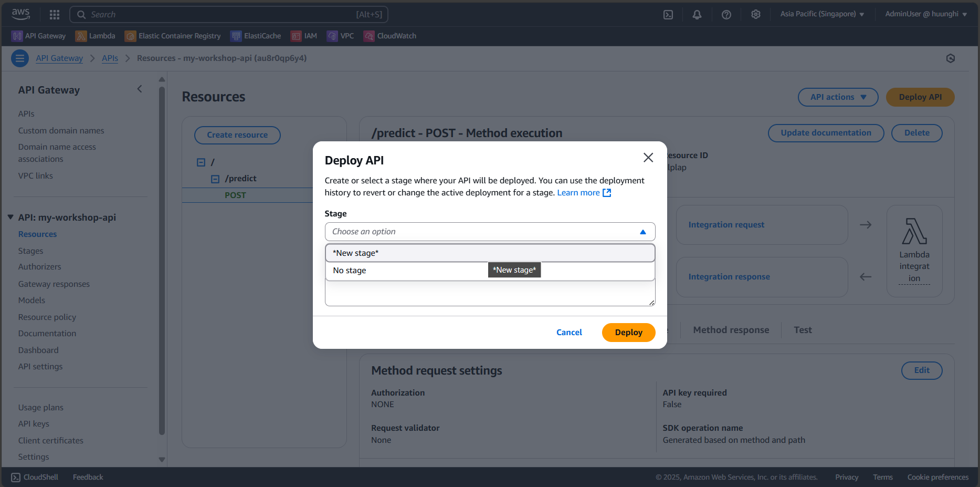Click the Lambda integration icon

(914, 232)
